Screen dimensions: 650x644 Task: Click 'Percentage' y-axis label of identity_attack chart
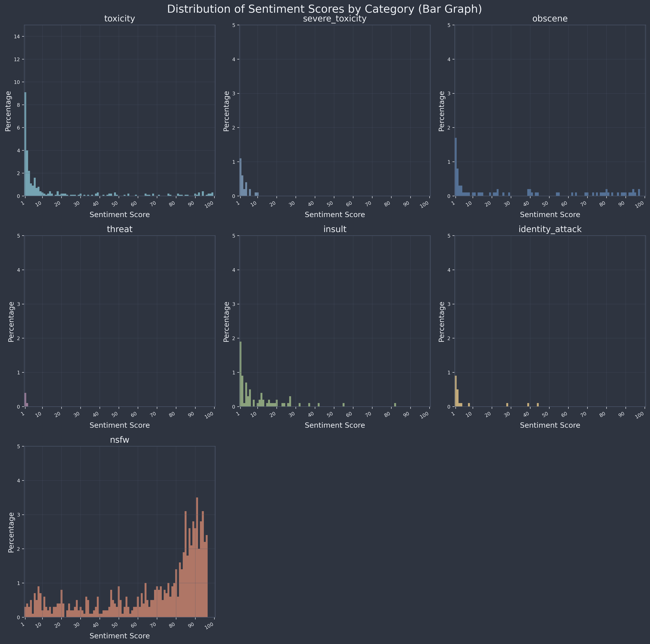(x=442, y=321)
